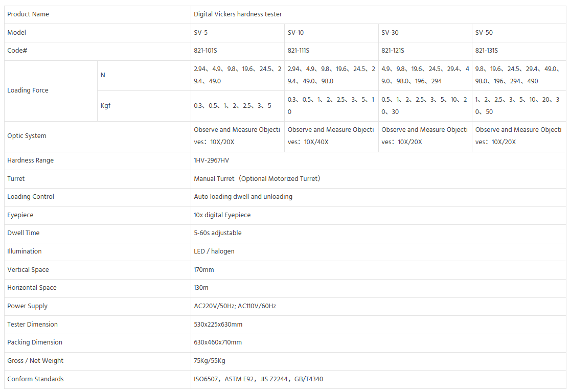Select the SV-50 model cell
Viewport: 570px width, 392px height.
click(x=484, y=33)
